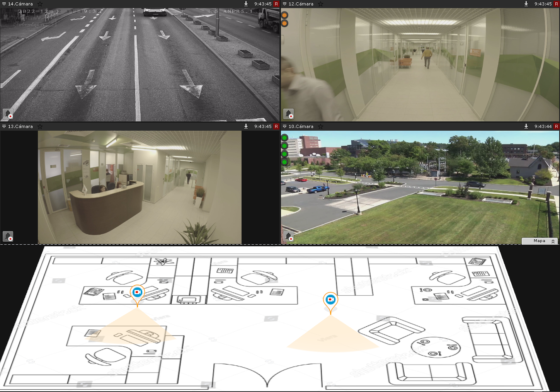
Task: Click the export download icon for 14.Cámara
Action: (246, 4)
